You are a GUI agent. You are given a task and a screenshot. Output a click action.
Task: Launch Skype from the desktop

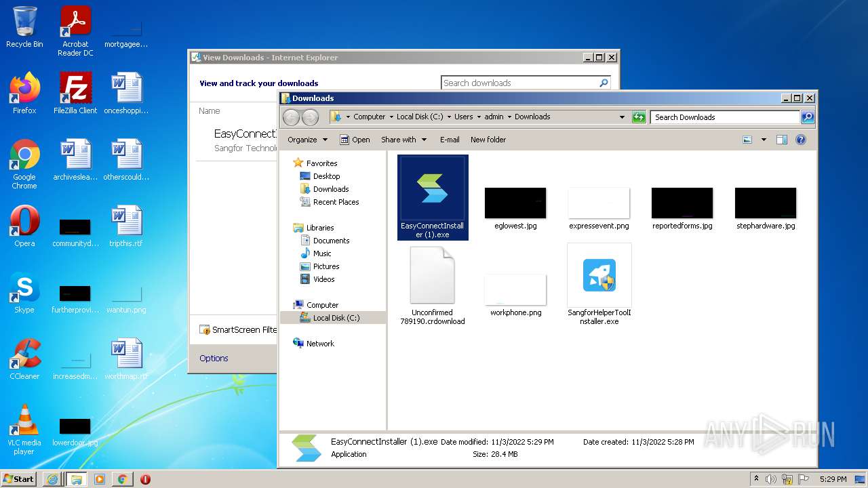point(24,293)
